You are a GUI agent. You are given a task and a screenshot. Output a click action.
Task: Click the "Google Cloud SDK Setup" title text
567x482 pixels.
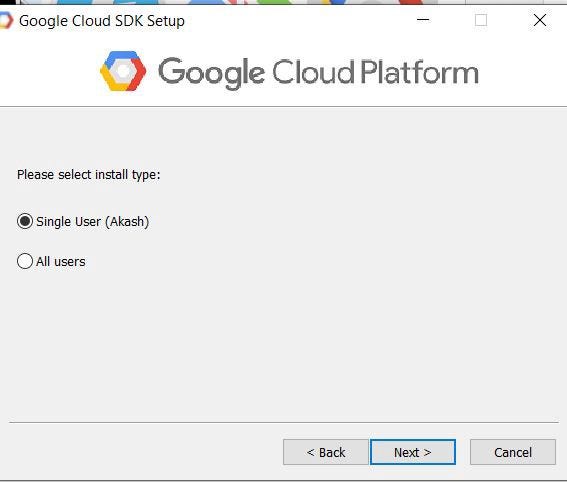click(102, 21)
